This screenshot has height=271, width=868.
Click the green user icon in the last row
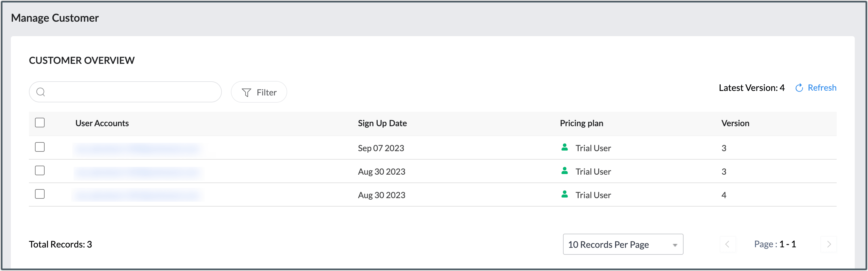click(x=565, y=195)
